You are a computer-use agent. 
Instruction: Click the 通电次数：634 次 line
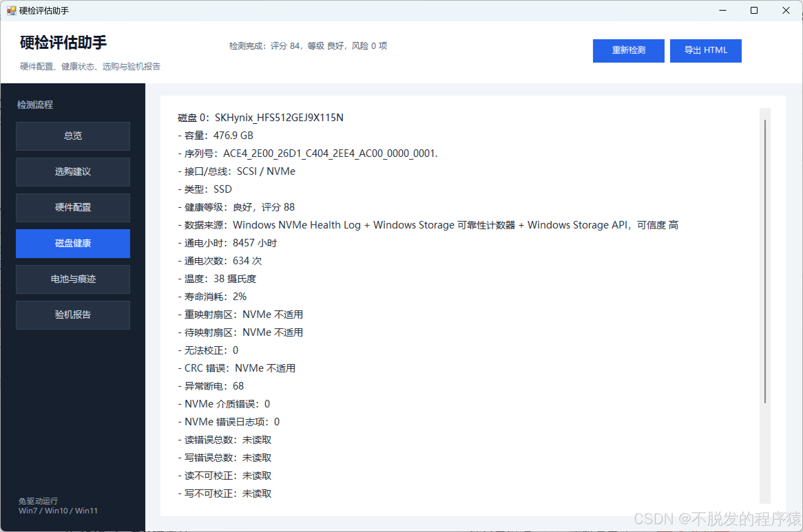coord(220,261)
